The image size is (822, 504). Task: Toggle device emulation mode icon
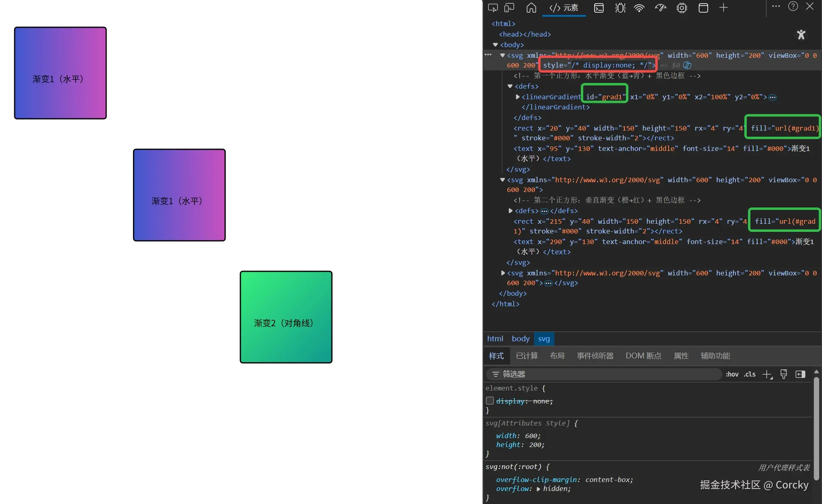coord(509,8)
